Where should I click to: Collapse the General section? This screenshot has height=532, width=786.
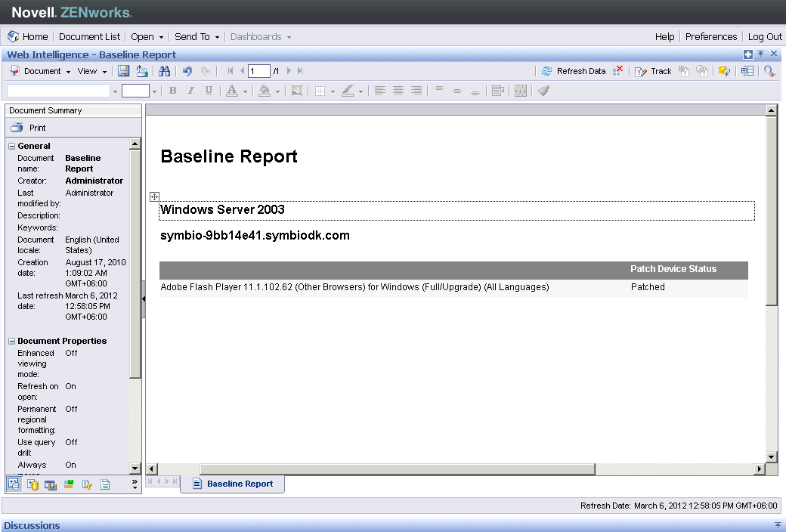(x=12, y=146)
